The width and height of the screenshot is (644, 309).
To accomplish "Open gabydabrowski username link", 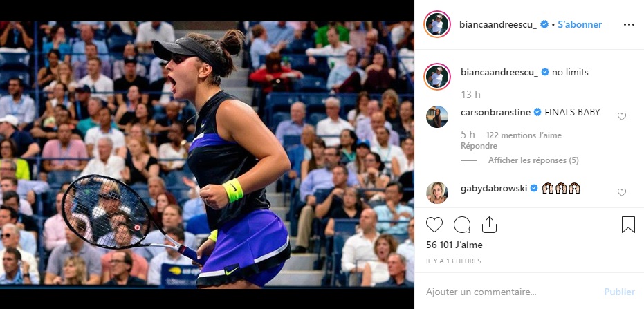I will [x=494, y=188].
